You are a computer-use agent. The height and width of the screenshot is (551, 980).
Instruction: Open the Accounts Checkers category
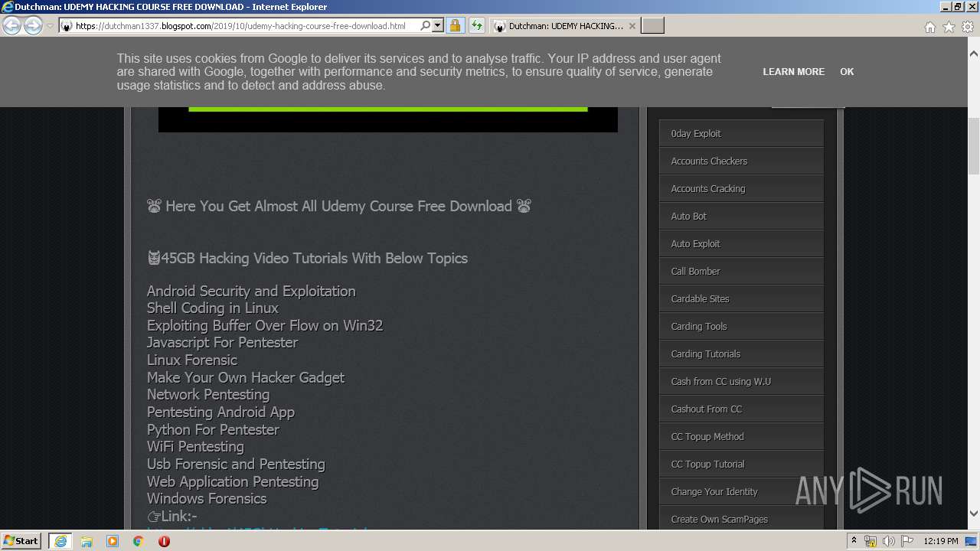741,161
